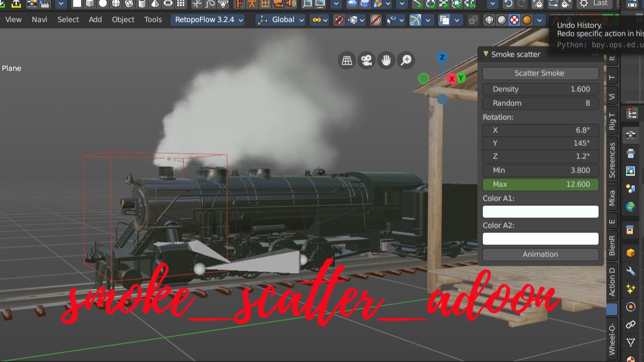Add a cone primitive from toolbar
The image size is (644, 362).
(155, 4)
